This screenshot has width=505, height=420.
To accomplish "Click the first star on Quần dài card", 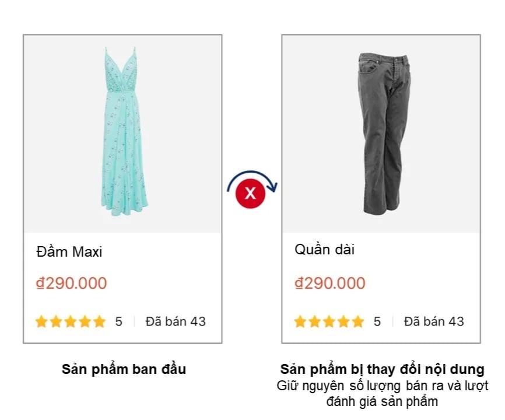I will point(300,321).
